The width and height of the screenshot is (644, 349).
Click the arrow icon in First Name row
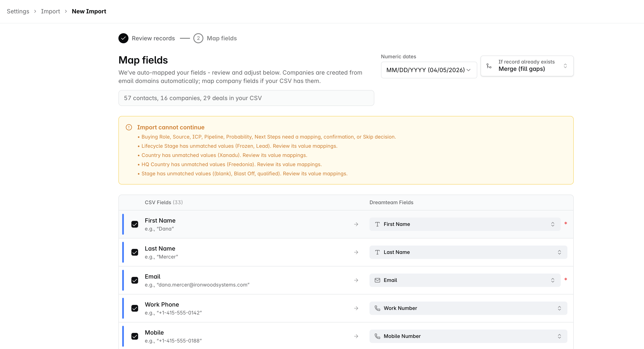[356, 224]
